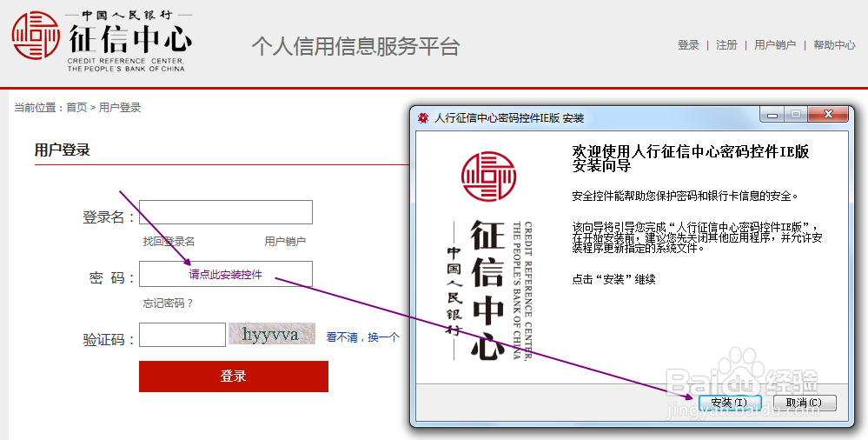
Task: Click installer title 人行征信中心密码控件IE版 安装
Action: coord(509,118)
